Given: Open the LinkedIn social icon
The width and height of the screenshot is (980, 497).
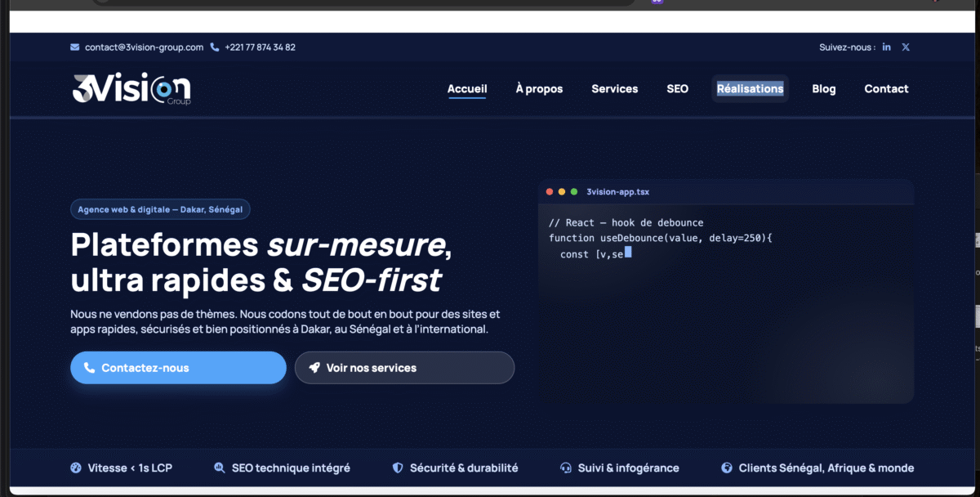Looking at the screenshot, I should click(887, 47).
